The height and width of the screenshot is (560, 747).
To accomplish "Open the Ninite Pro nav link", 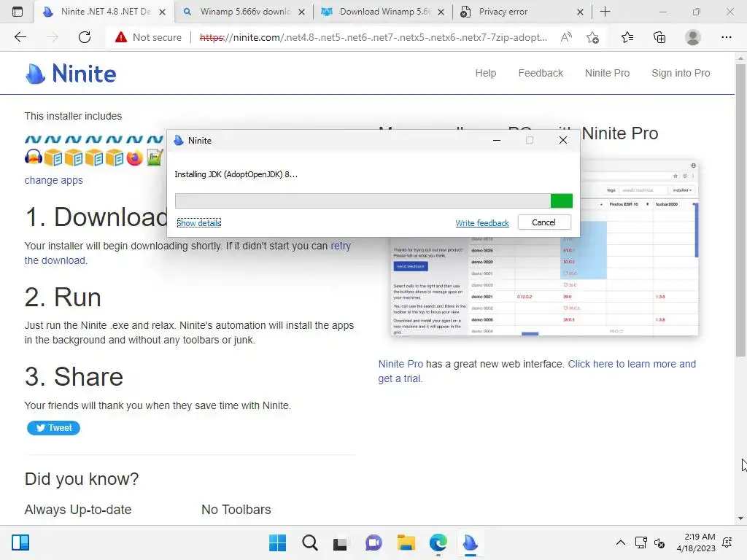I will coord(607,73).
